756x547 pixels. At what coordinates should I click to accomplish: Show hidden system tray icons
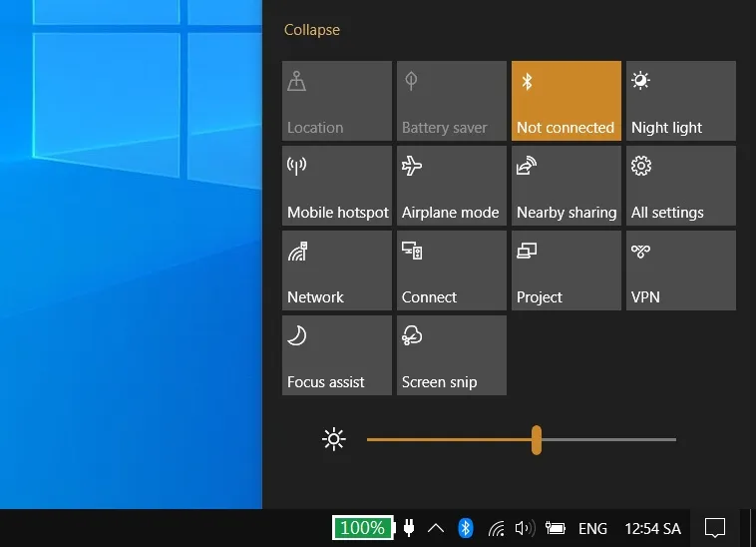[x=436, y=528]
